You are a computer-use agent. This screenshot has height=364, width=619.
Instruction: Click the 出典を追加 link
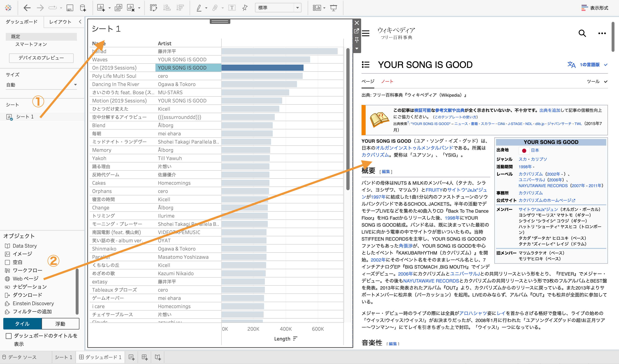(x=550, y=110)
